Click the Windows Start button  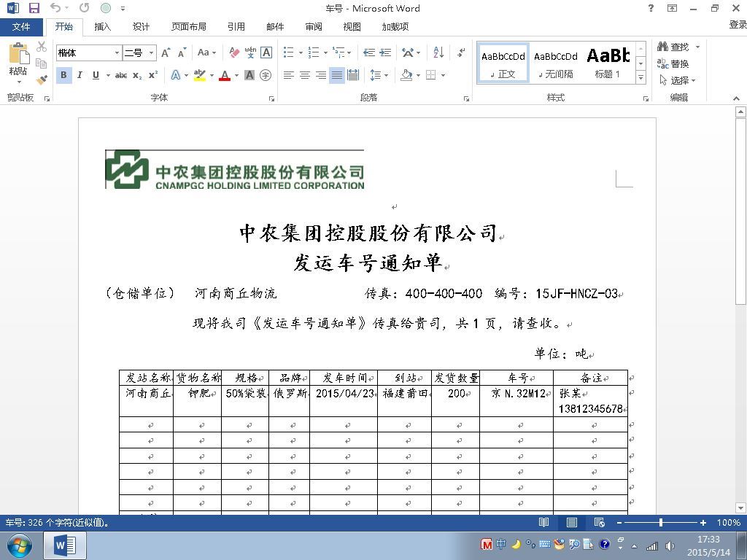tap(20, 545)
